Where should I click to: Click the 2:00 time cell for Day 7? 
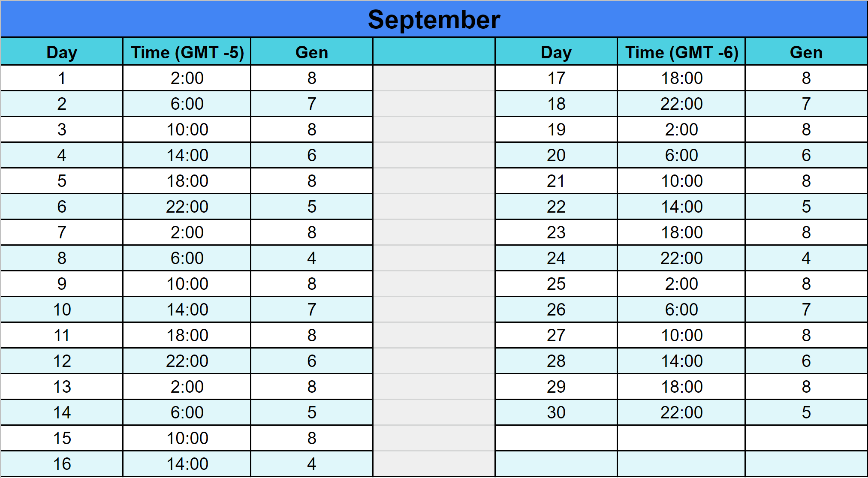coord(187,232)
